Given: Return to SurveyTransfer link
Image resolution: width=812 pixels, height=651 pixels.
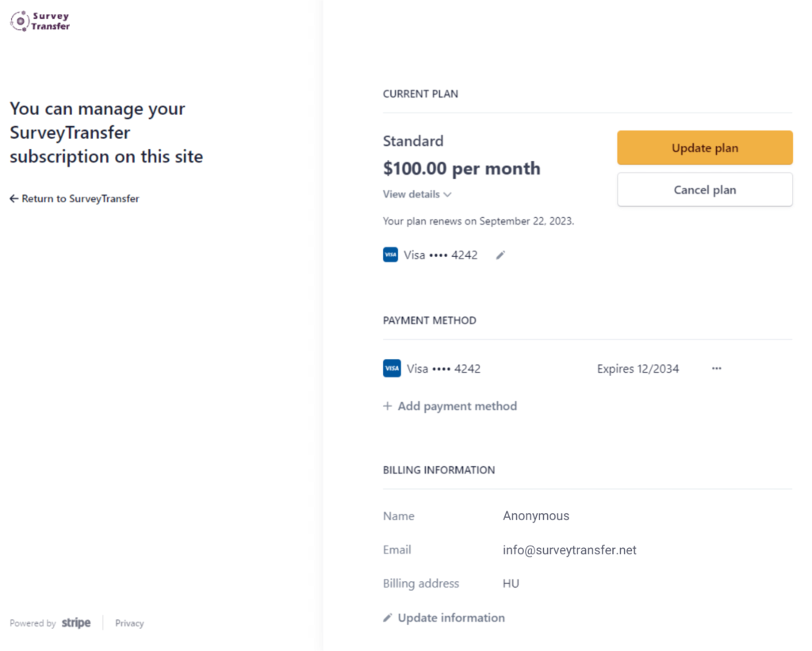Looking at the screenshot, I should point(80,199).
